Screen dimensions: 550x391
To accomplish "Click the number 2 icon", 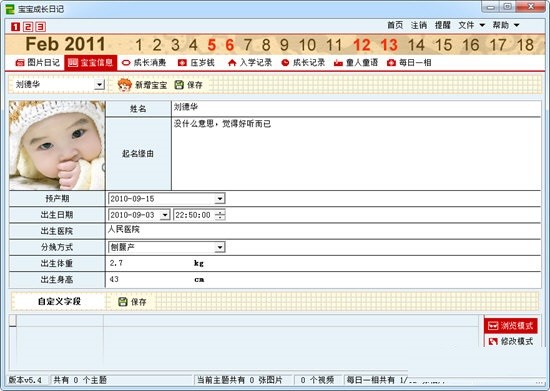I will point(28,27).
